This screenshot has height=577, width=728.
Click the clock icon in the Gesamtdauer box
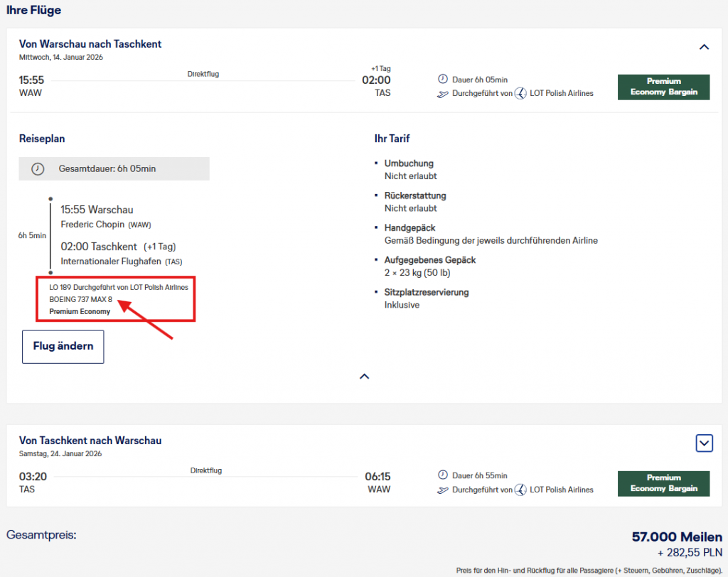click(38, 169)
